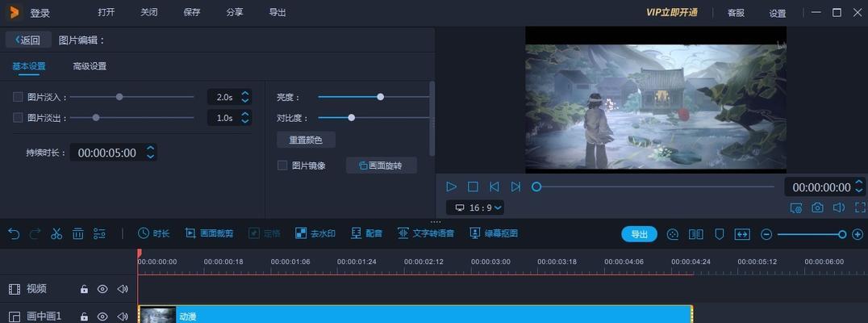Click the 画面旋转 rotate button
This screenshot has width=868, height=323.
[382, 165]
